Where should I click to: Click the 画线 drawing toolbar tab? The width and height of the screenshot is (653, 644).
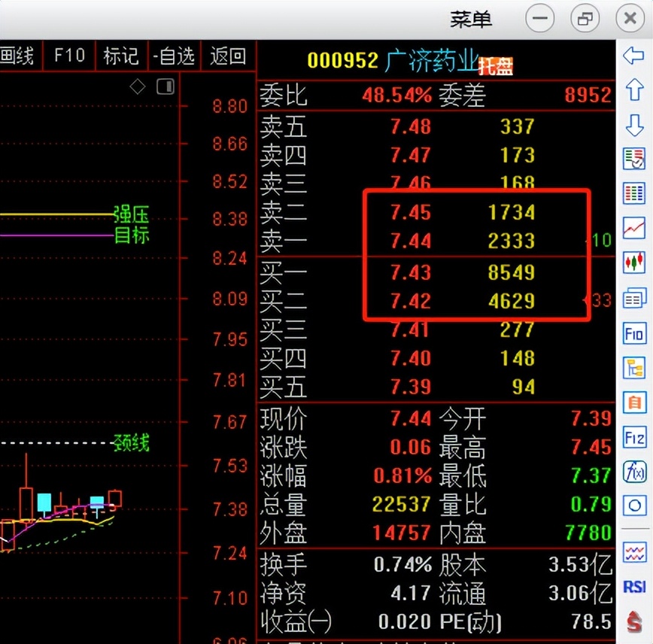(17, 56)
